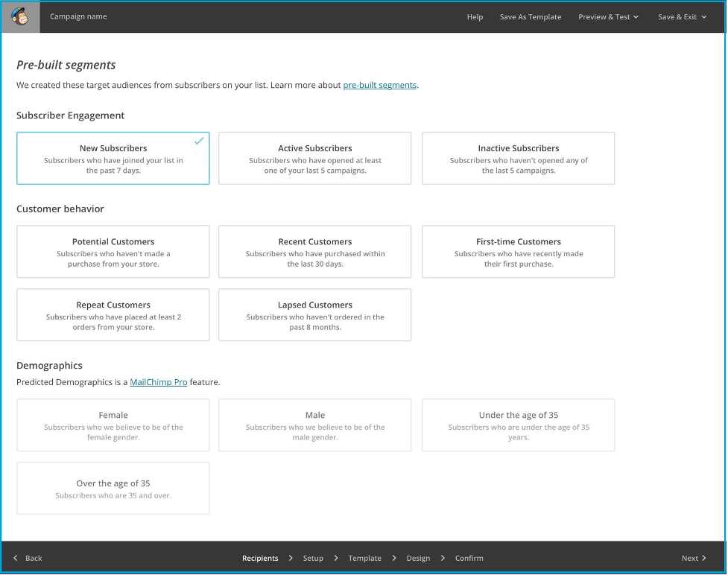Screen dimensions: 728x575
Task: Click the Subscriber Engagement heading
Action: pos(70,115)
